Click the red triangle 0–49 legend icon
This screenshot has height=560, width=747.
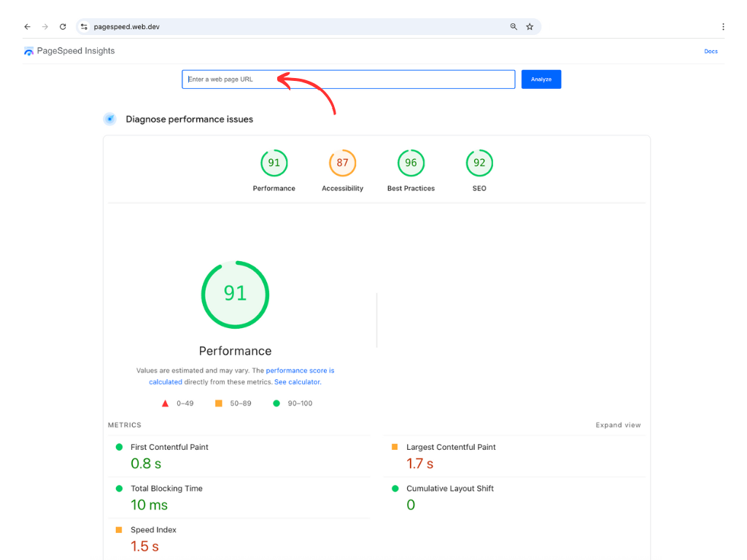(165, 403)
